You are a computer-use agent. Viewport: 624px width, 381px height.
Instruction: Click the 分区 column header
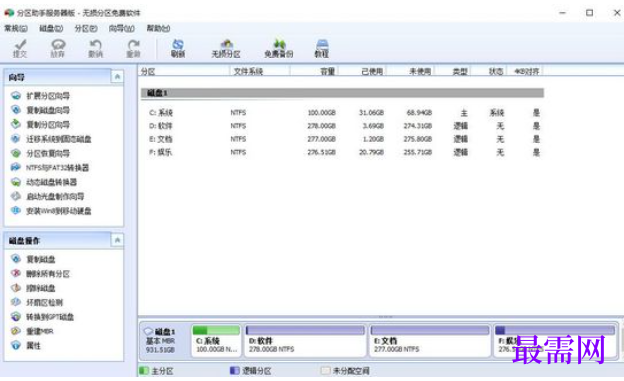(x=184, y=72)
